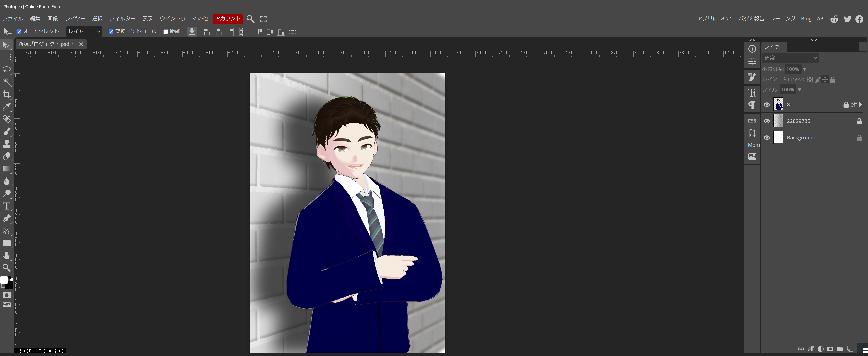Hide the 22829735 layer
Image resolution: width=868 pixels, height=356 pixels.
click(767, 121)
